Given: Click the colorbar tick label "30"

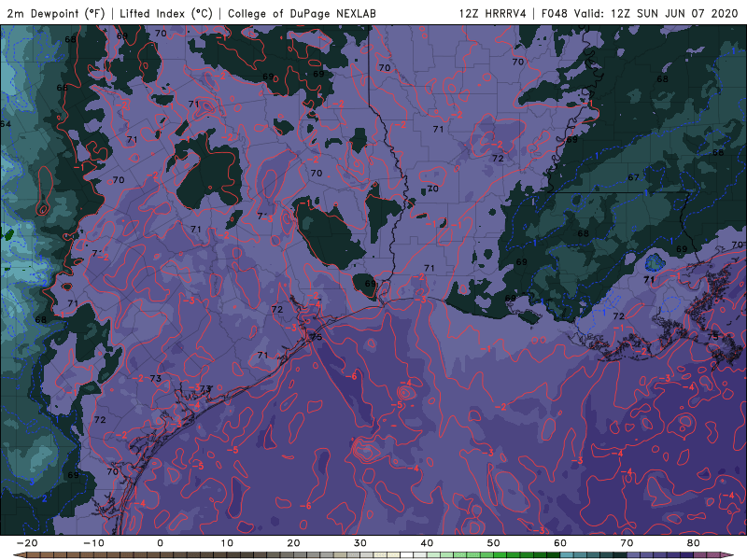Looking at the screenshot, I should click(360, 543).
